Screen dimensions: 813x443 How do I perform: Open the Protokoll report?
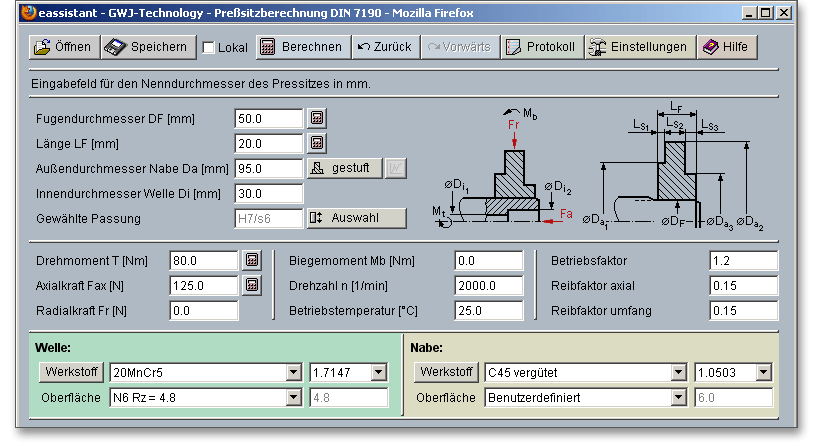(x=540, y=47)
